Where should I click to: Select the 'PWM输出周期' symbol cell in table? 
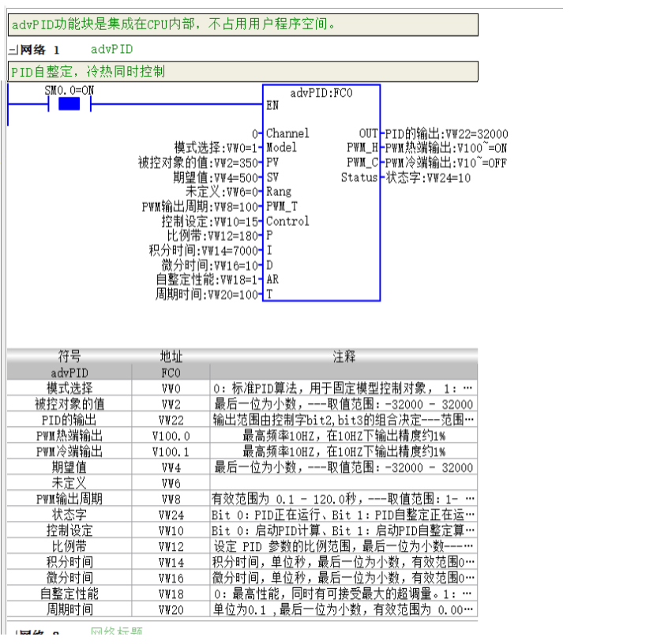[x=69, y=500]
